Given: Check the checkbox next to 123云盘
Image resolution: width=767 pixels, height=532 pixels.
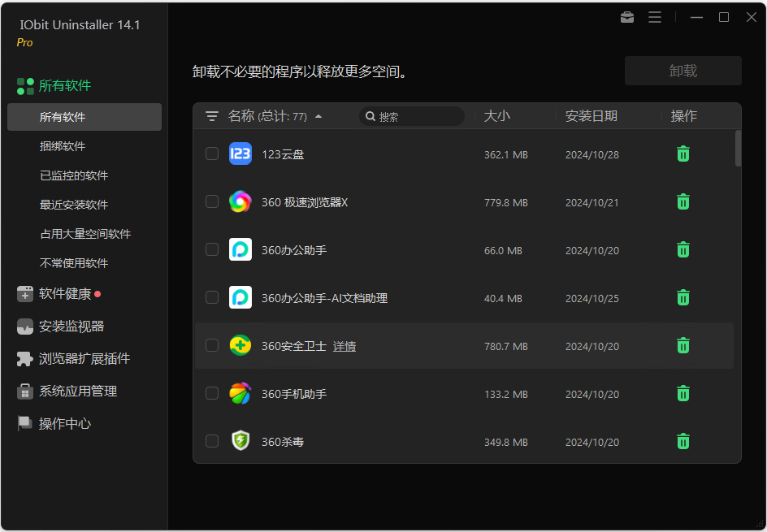Looking at the screenshot, I should 212,154.
